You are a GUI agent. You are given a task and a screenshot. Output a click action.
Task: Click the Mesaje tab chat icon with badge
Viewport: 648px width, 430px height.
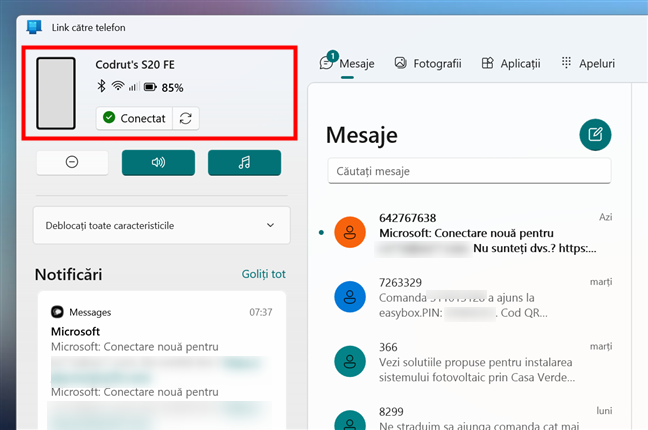coord(326,63)
